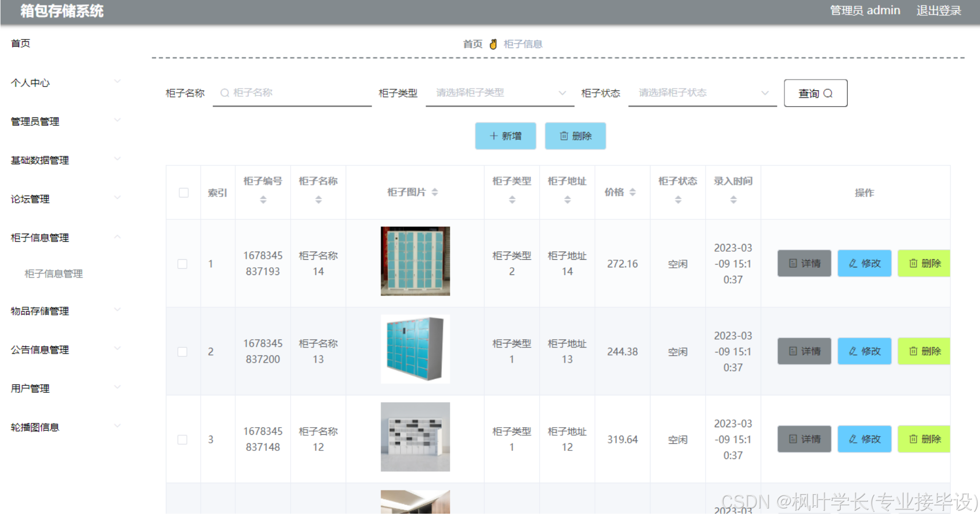The image size is (980, 518).
Task: Click the sort arrows under 柜子编号 header
Action: [x=263, y=200]
